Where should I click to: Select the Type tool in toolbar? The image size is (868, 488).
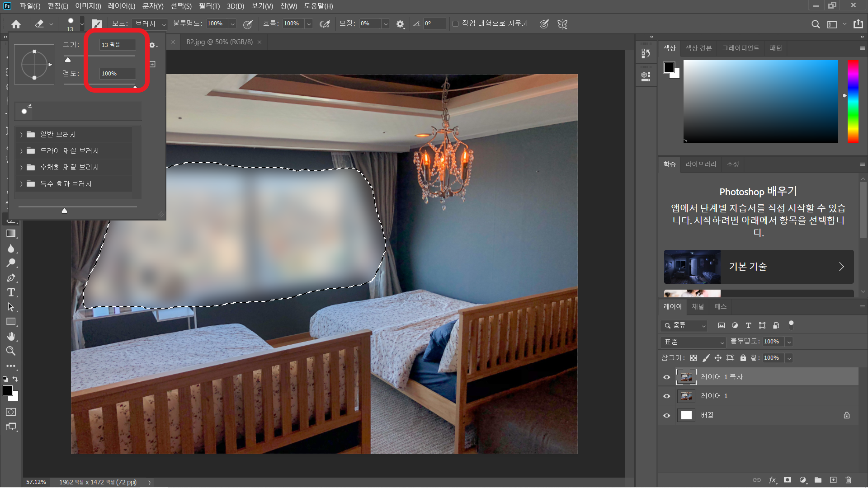pyautogui.click(x=11, y=292)
